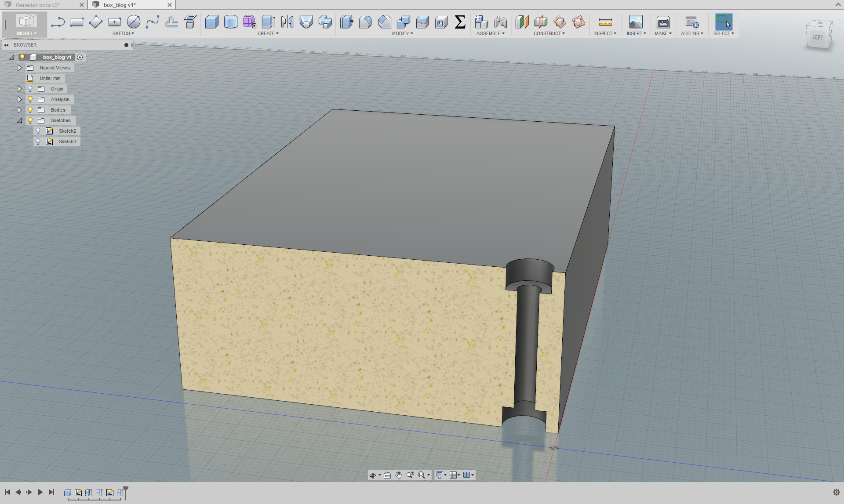Use the Mirror tool in Create
Screen dimensions: 844x504
click(287, 22)
